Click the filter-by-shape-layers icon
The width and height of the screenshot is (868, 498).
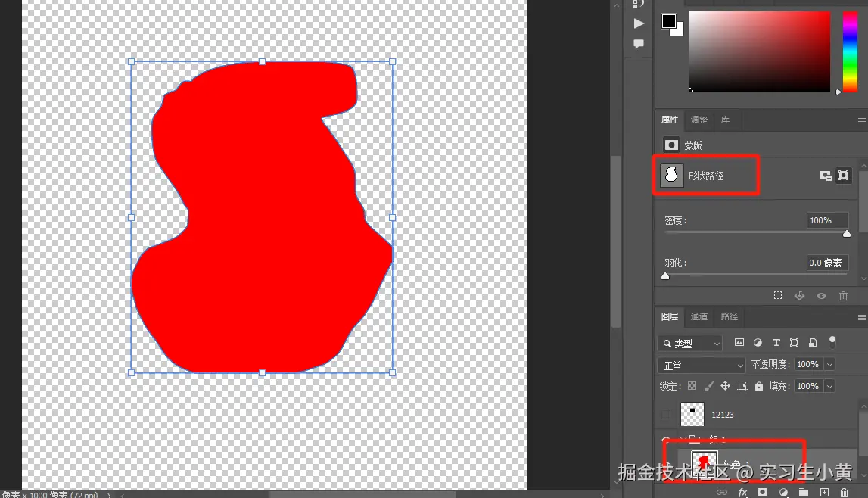[795, 343]
